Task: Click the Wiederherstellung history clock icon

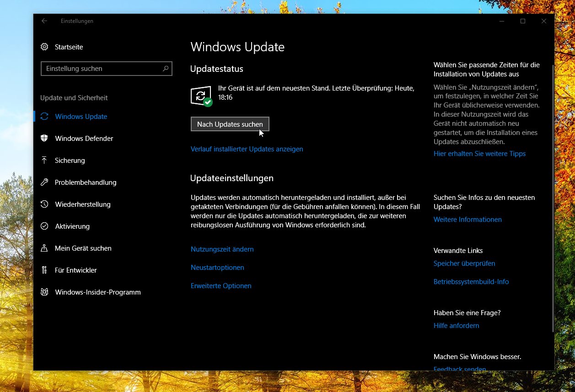Action: tap(44, 204)
